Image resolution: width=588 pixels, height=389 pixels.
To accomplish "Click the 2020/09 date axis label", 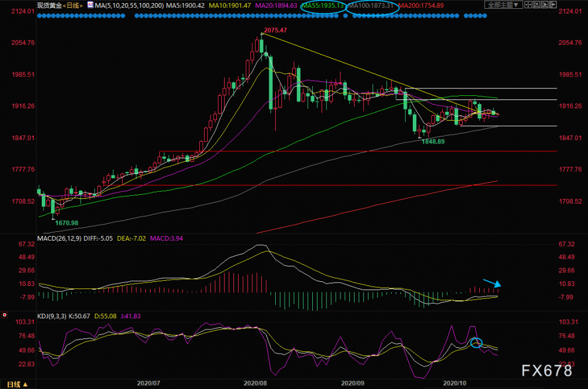I will [x=352, y=383].
